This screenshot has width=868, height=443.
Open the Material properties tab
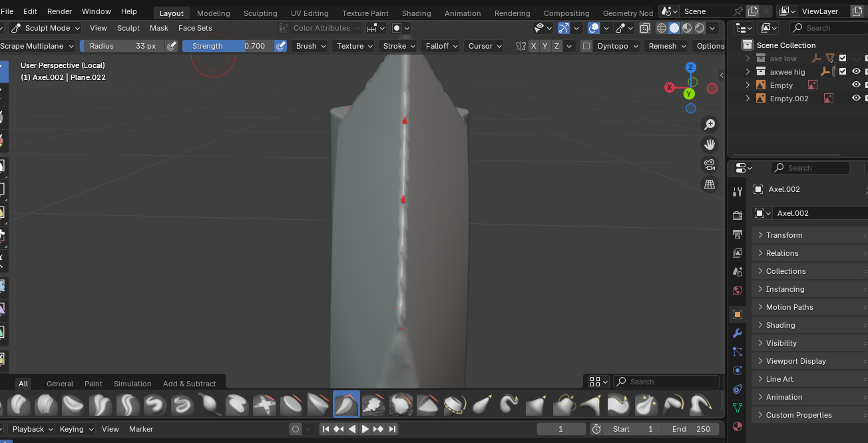click(737, 426)
